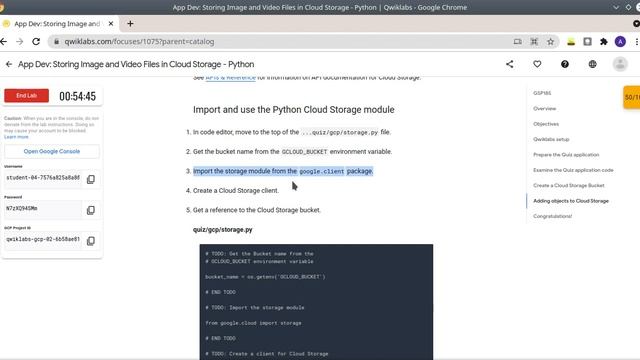This screenshot has height=360, width=640.
Task: Open Qwiklabs user account avatar
Action: [x=620, y=64]
